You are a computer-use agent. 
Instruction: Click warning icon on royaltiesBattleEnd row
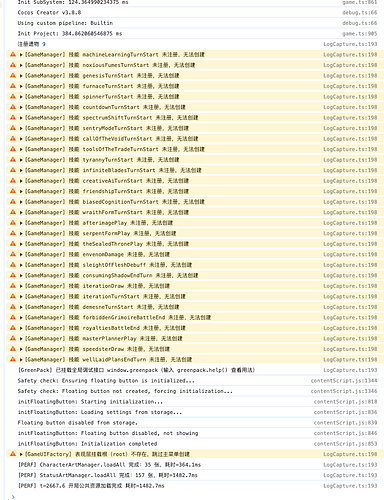13,328
